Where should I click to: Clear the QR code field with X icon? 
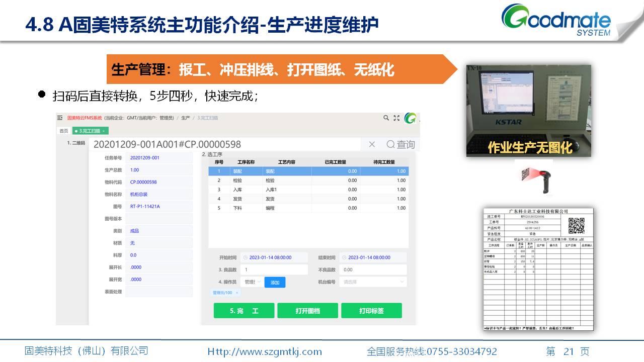pyautogui.click(x=372, y=144)
